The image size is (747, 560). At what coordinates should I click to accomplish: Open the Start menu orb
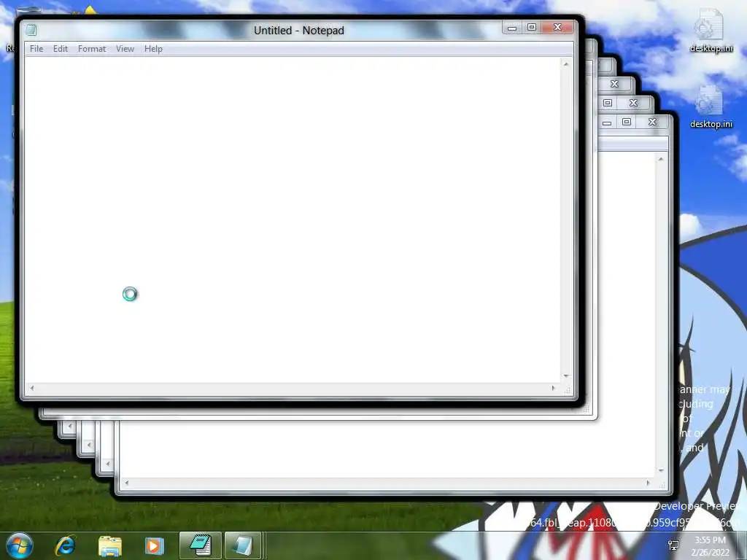(20, 545)
